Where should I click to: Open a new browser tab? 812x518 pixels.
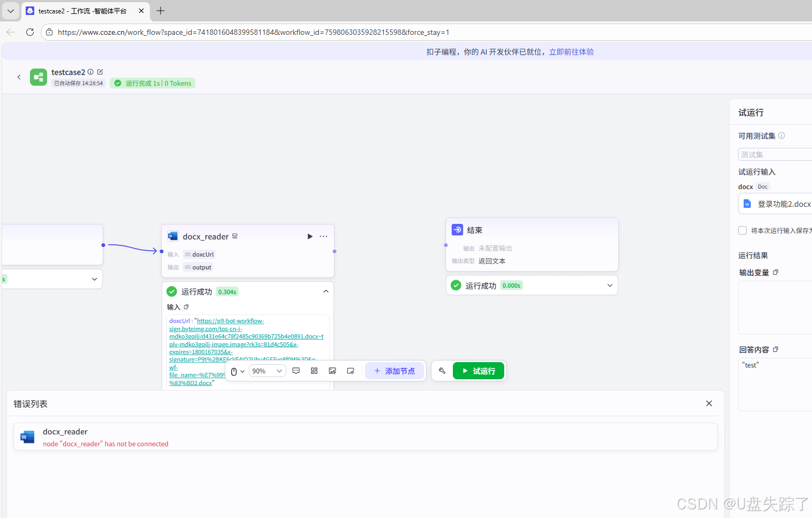(x=161, y=11)
